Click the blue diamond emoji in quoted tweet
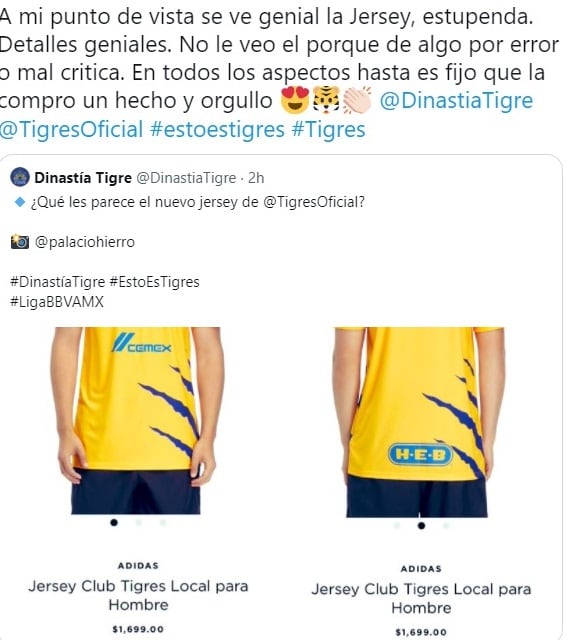 (x=20, y=202)
